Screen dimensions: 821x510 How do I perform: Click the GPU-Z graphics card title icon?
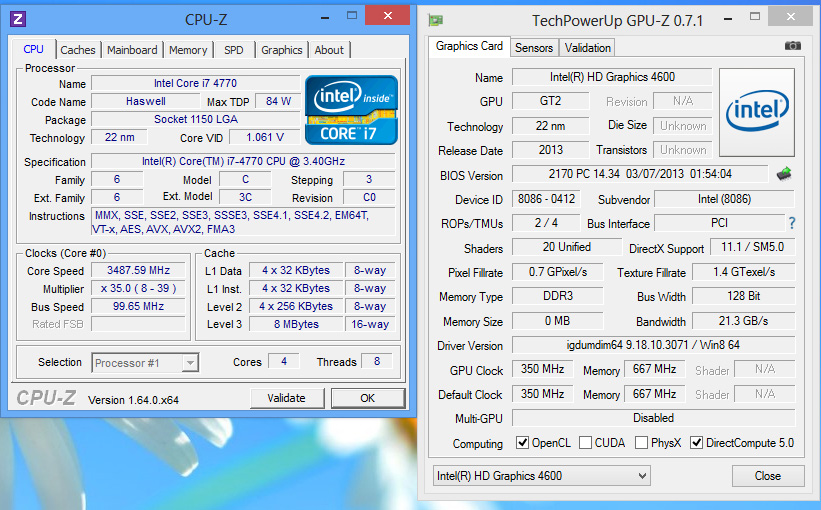click(x=435, y=20)
